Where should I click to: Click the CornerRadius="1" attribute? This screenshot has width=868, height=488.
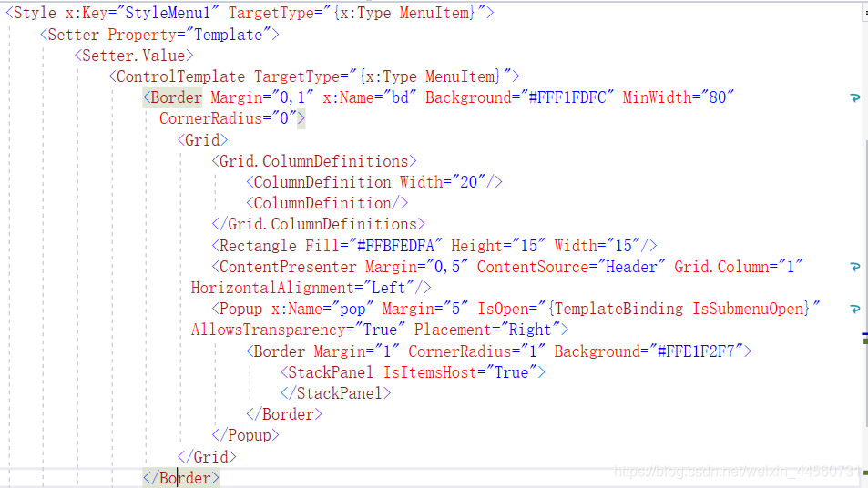coord(476,352)
